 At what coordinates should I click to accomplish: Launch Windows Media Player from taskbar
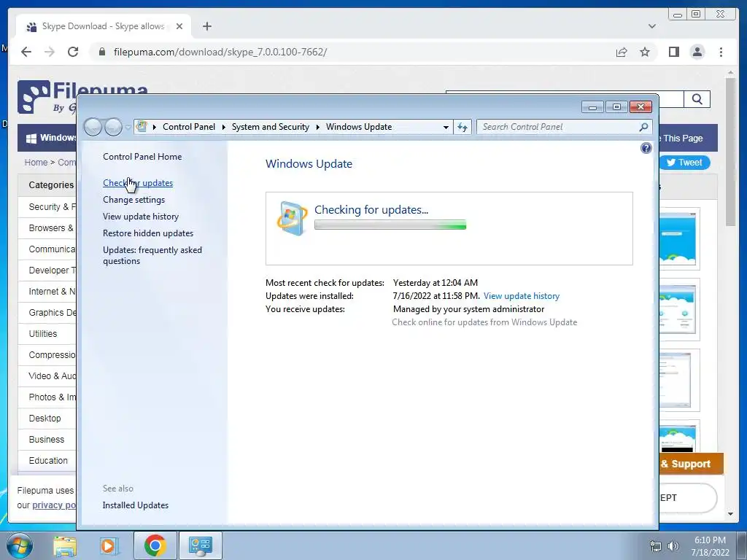pyautogui.click(x=108, y=545)
